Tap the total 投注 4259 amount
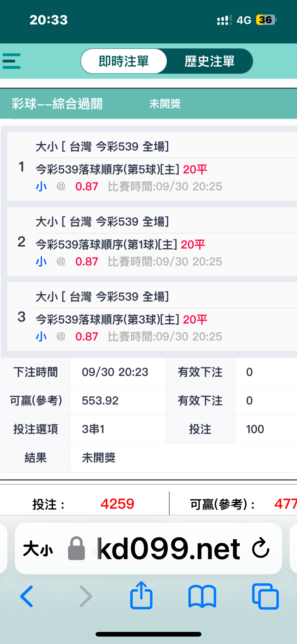Viewport: 297px width, 644px height. [x=118, y=504]
